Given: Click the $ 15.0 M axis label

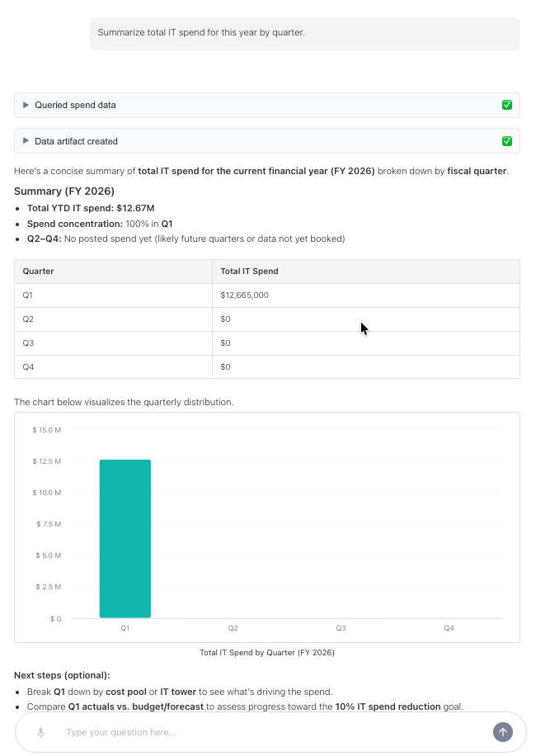Looking at the screenshot, I should point(47,430).
